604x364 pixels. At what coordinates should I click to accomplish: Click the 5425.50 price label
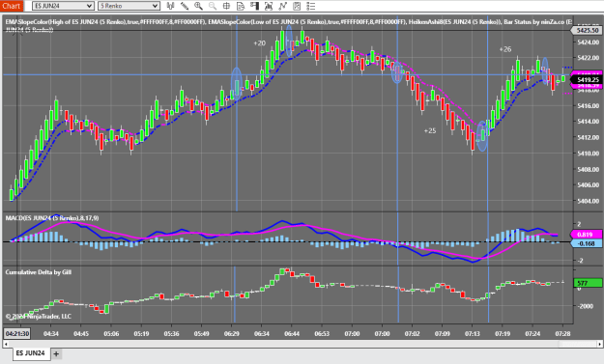pos(588,30)
